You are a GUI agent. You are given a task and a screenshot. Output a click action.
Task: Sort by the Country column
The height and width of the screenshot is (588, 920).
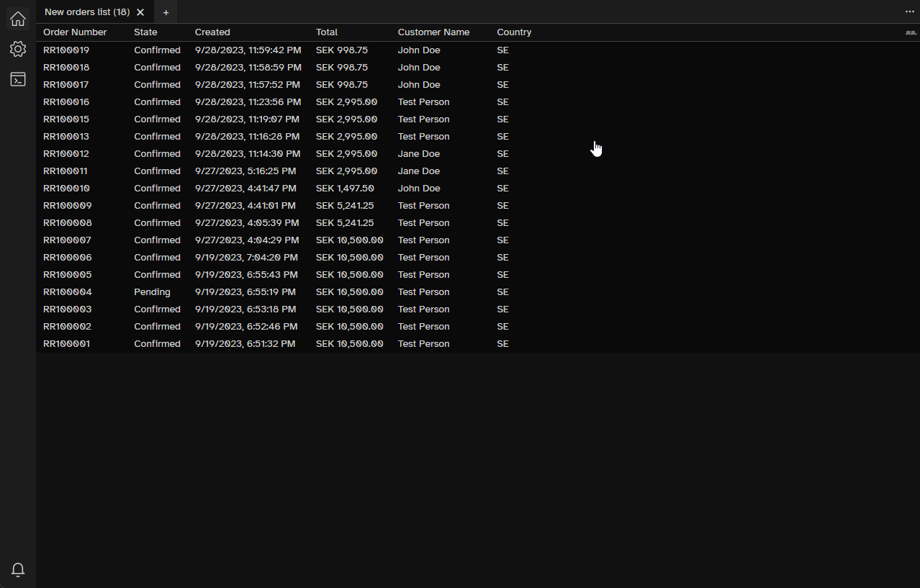pos(513,32)
